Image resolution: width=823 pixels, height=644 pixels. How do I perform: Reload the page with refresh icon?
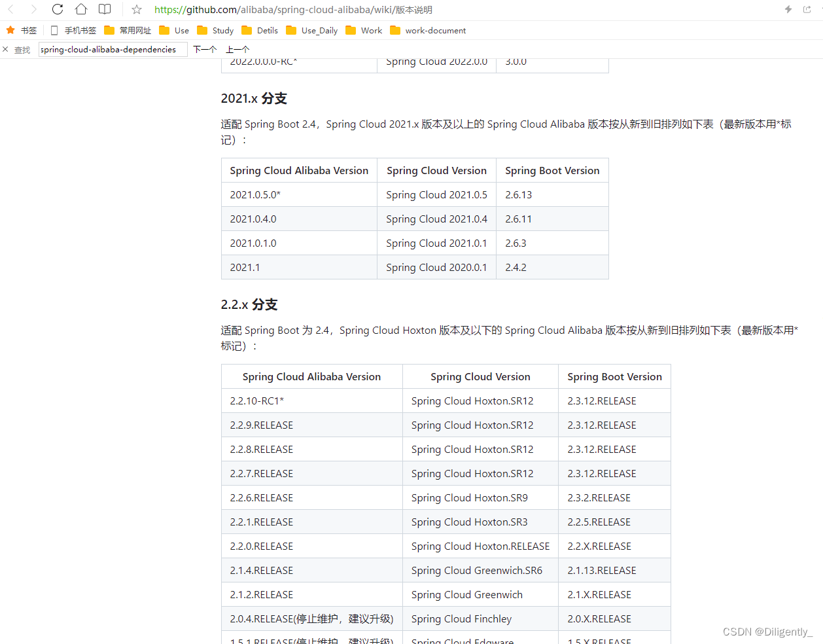58,9
